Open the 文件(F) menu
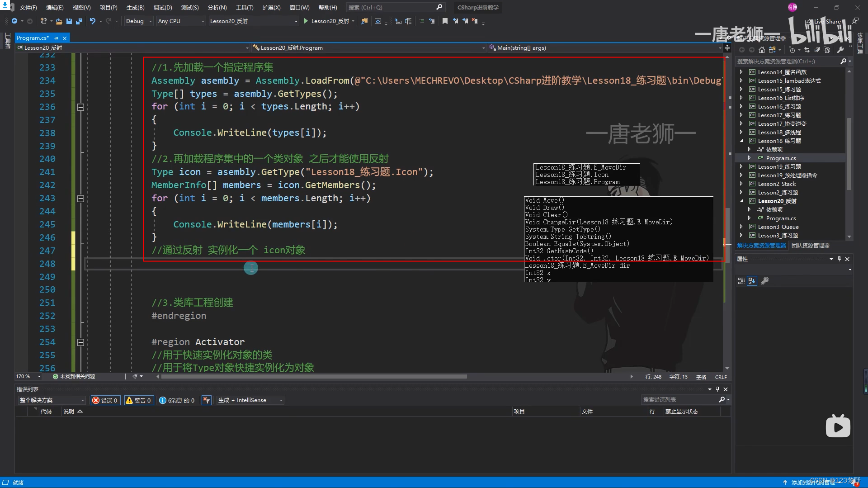This screenshot has width=868, height=488. point(28,7)
